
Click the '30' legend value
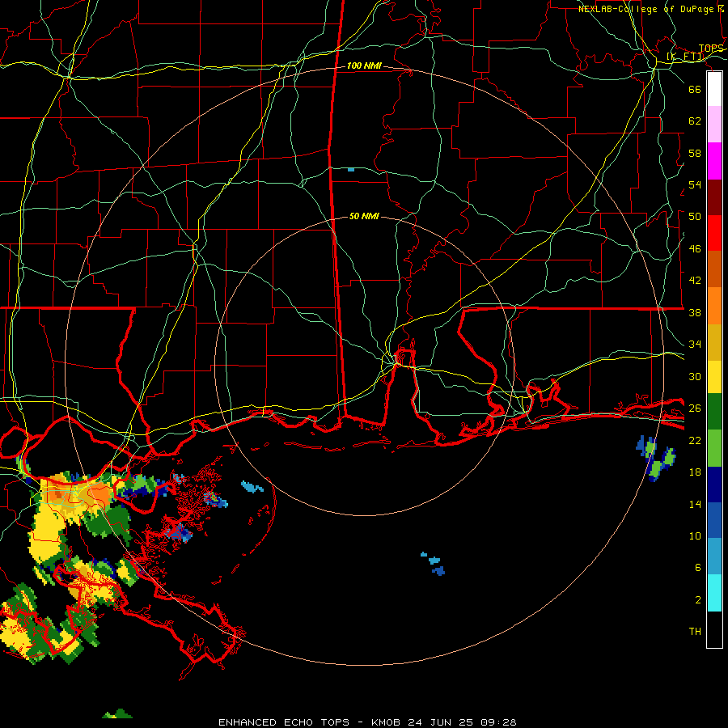point(695,376)
